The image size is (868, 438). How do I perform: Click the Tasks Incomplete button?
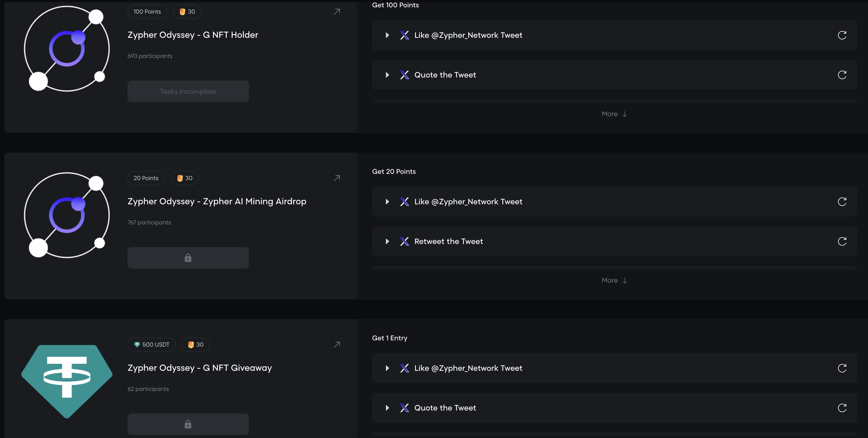point(188,91)
